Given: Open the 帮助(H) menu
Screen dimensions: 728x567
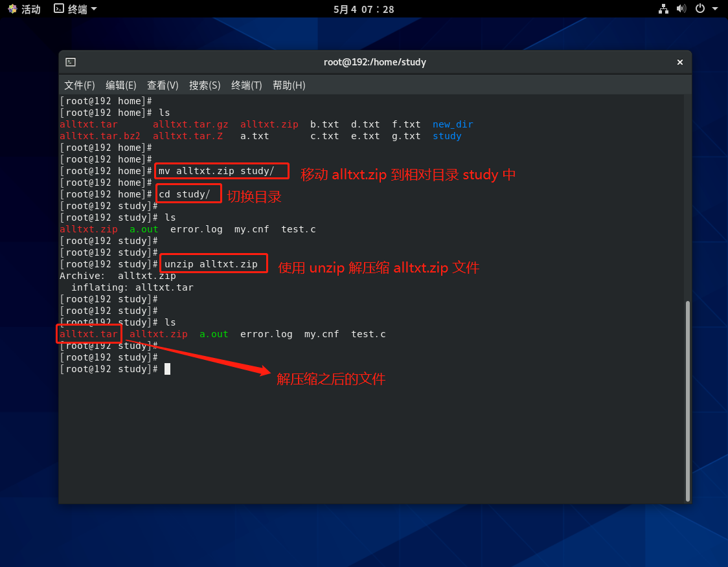Looking at the screenshot, I should (289, 85).
